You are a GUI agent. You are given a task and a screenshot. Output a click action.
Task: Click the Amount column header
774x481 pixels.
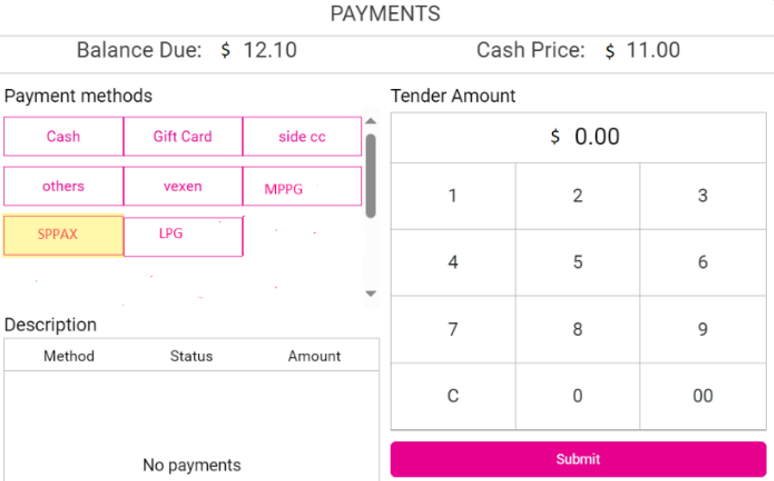pos(314,356)
